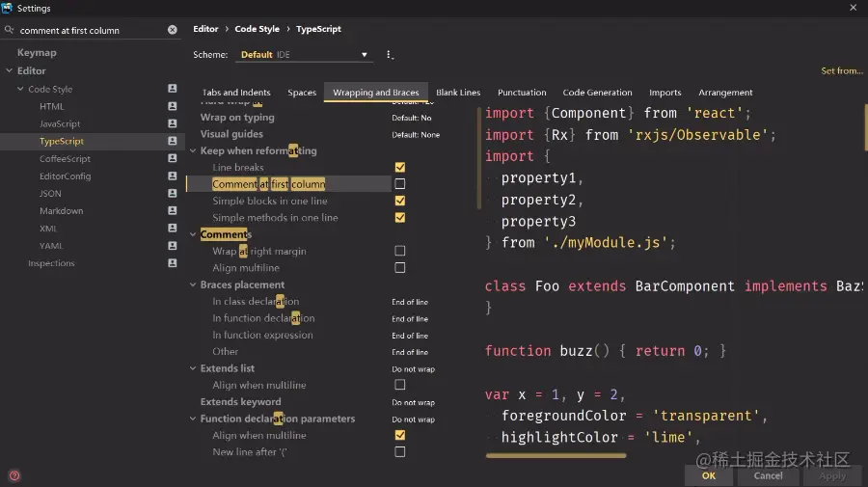Viewport: 868px width, 487px height.
Task: Change Extends keyword wrap option
Action: [x=414, y=402]
